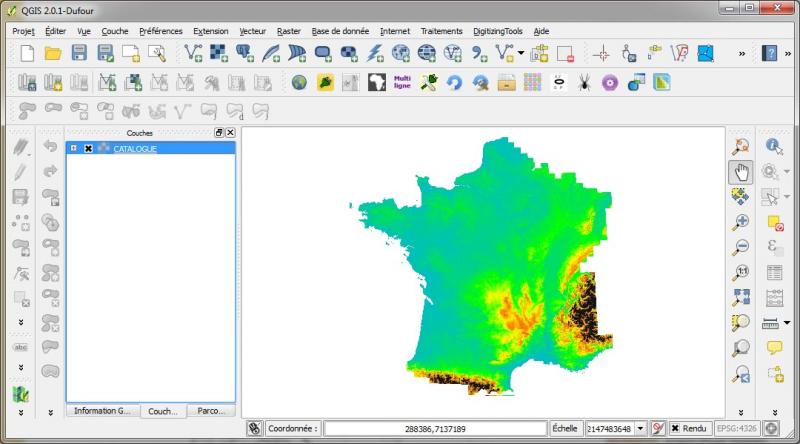This screenshot has height=444, width=800.
Task: Click the Multi ligne plugin icon
Action: [402, 82]
